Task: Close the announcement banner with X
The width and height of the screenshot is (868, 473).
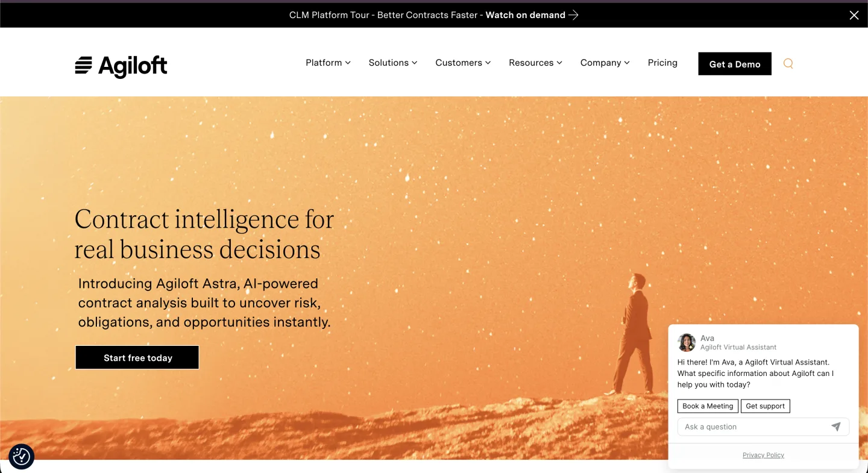Action: tap(854, 16)
